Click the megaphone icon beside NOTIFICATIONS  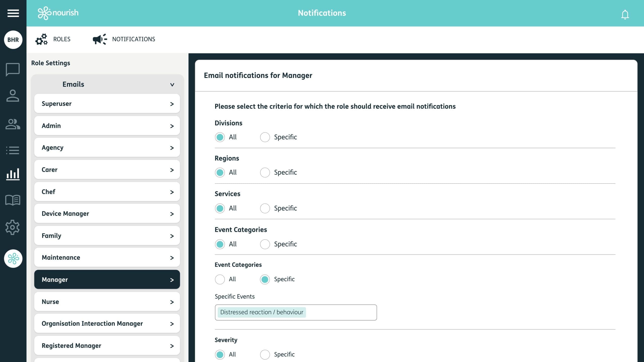pos(100,39)
